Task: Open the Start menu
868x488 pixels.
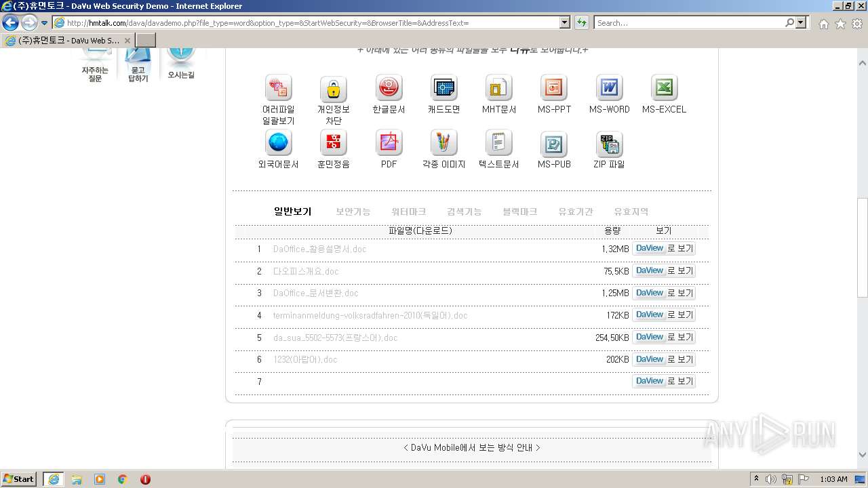Action: (x=18, y=479)
